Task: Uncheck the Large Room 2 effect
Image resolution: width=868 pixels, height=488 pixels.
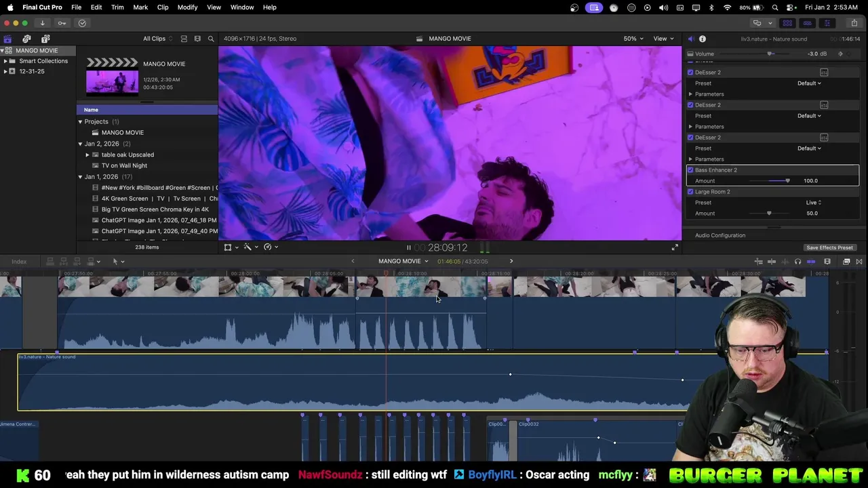Action: pyautogui.click(x=690, y=192)
